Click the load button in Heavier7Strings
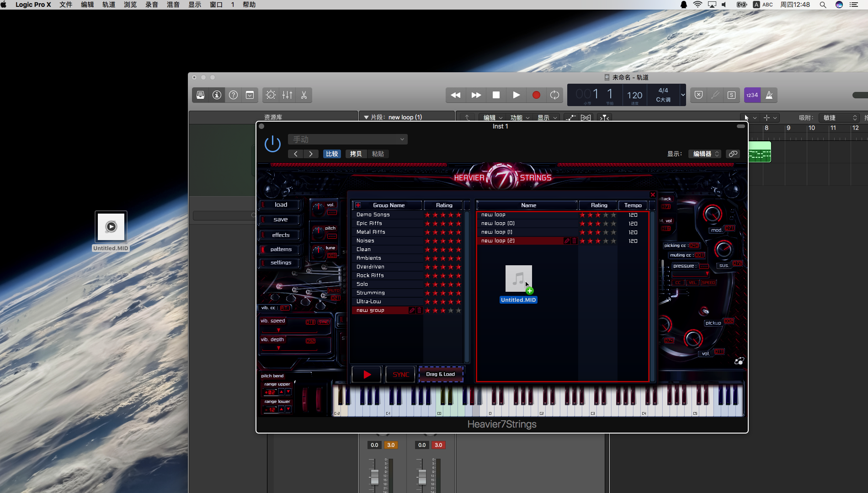Screen dimensions: 868x493 [x=281, y=205]
